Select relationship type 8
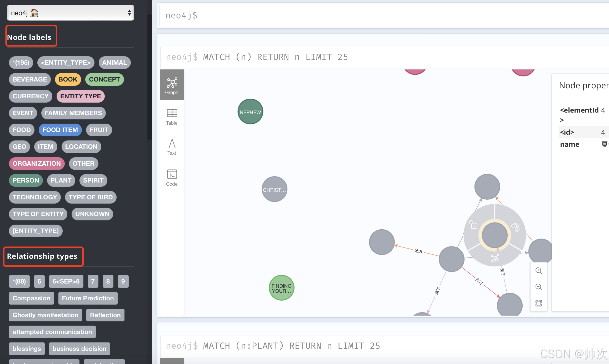 pos(108,281)
